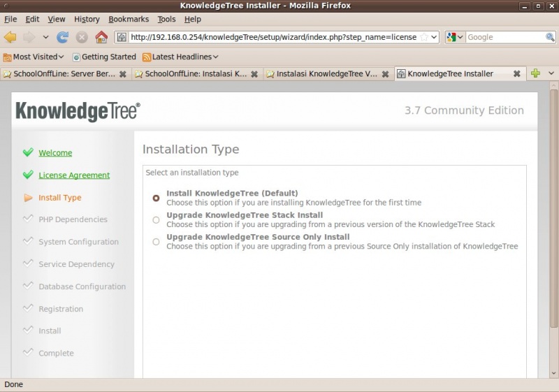This screenshot has height=392, width=559.
Task: Expand the Most Visited bookmarks dropdown
Action: tap(34, 57)
